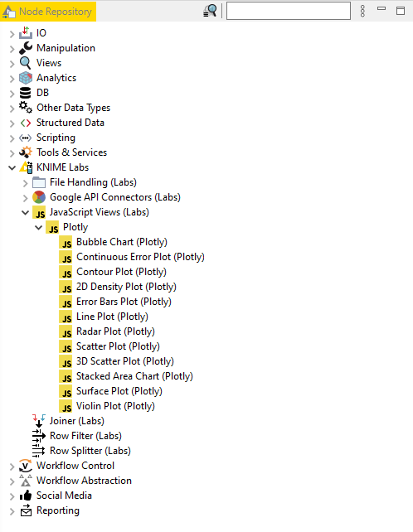Select Bubble Chart (Plotly) node
This screenshot has width=413, height=532.
tap(122, 242)
